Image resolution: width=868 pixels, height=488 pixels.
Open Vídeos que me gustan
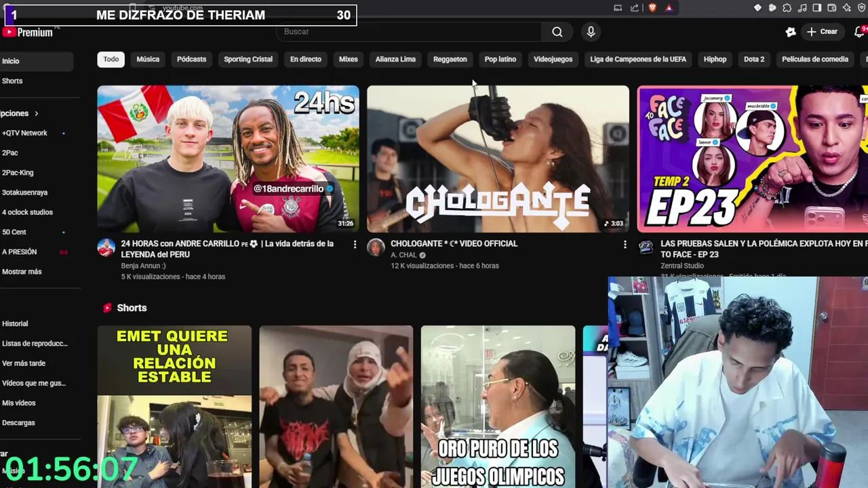point(34,383)
